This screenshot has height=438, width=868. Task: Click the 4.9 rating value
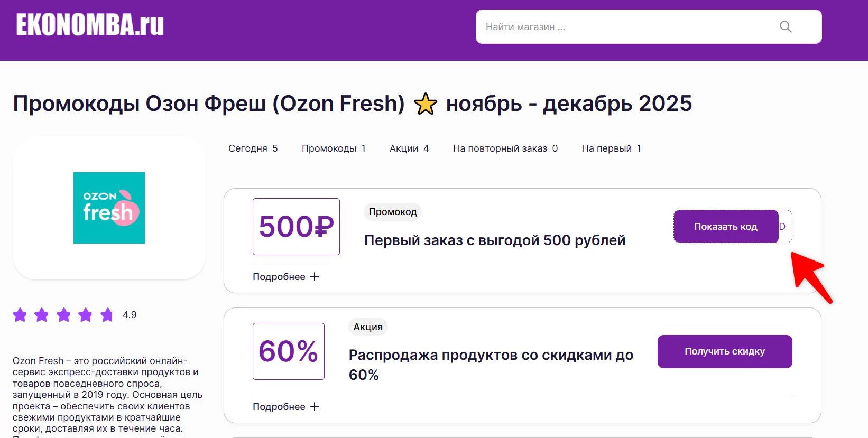130,315
